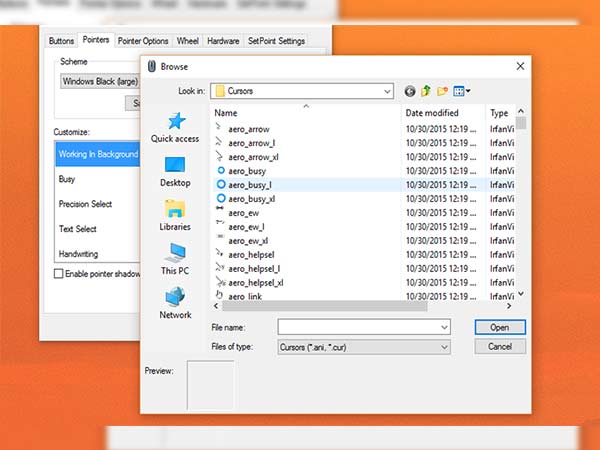Open Libraries from the sidebar
The width and height of the screenshot is (600, 450).
(x=175, y=214)
